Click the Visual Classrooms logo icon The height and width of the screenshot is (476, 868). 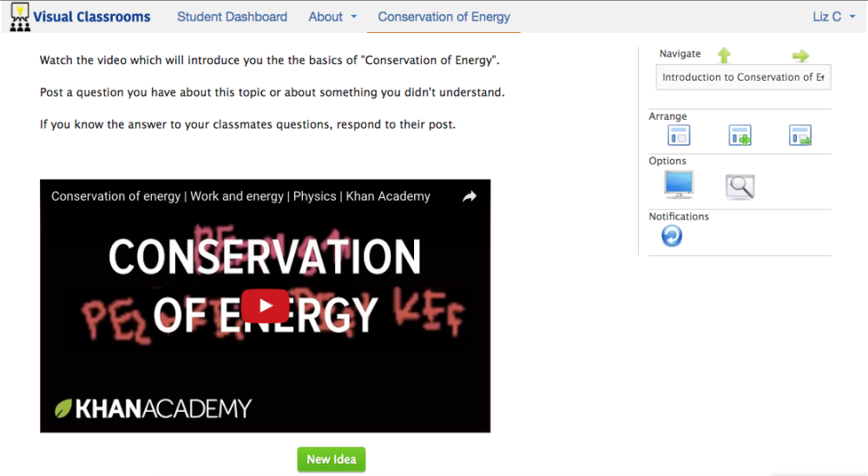coord(20,17)
